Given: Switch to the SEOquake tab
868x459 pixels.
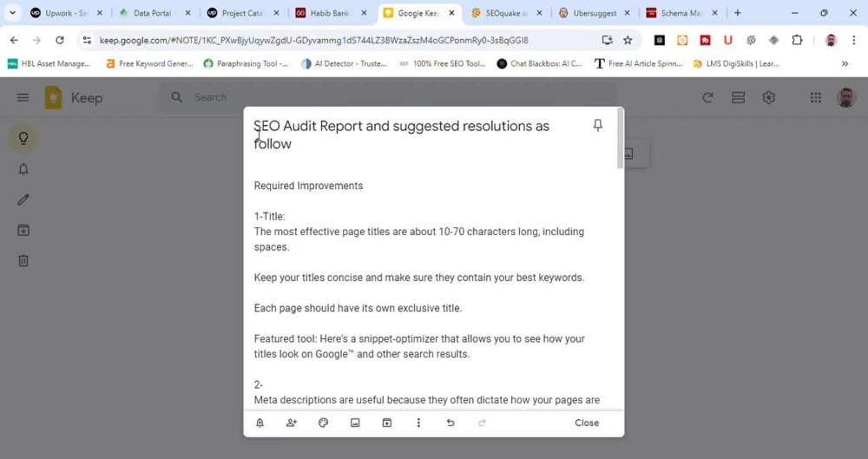Looking at the screenshot, I should coord(505,13).
